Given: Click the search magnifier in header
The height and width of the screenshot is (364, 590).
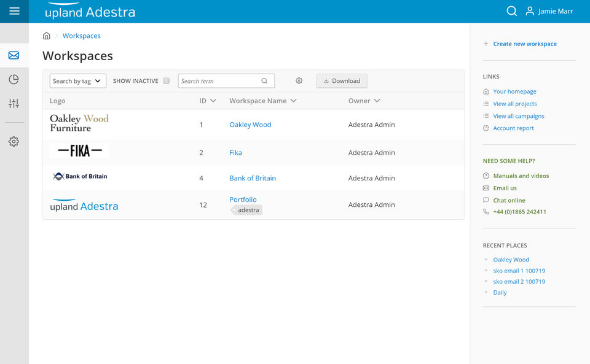Looking at the screenshot, I should point(511,11).
